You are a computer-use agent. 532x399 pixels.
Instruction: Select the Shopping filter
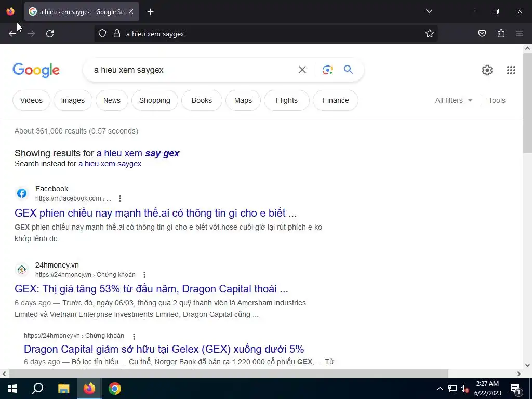[x=154, y=100]
